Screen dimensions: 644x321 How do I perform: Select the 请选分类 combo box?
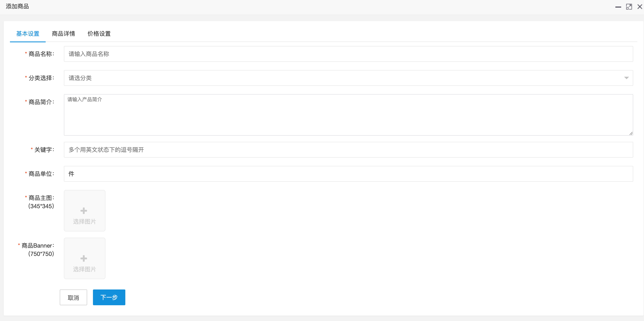(348, 78)
